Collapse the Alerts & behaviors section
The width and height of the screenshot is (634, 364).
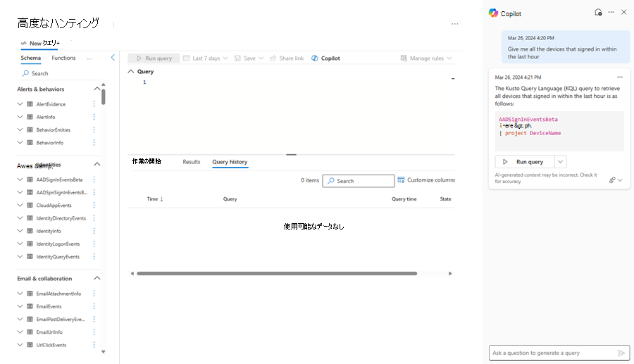97,89
